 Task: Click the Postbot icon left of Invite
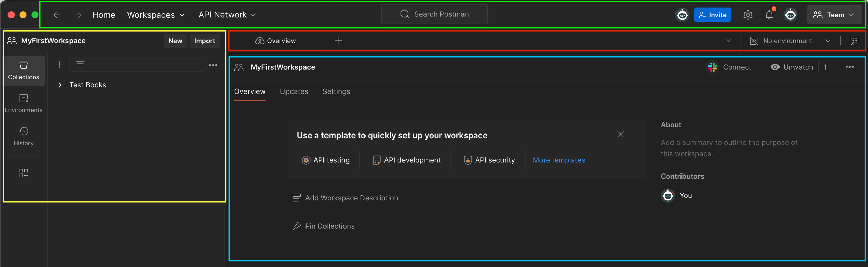(682, 15)
